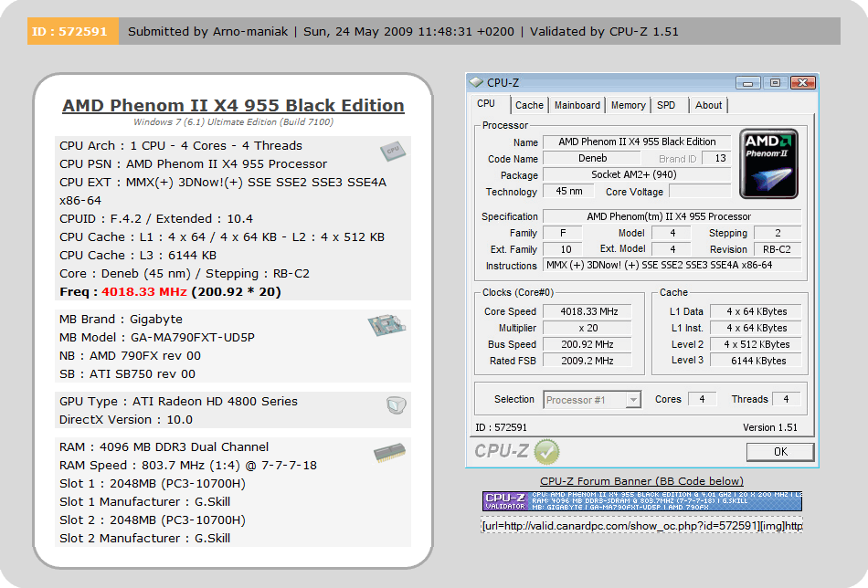Click the Brand ID field showing 13
Viewport: 868px width, 588px height.
[716, 158]
